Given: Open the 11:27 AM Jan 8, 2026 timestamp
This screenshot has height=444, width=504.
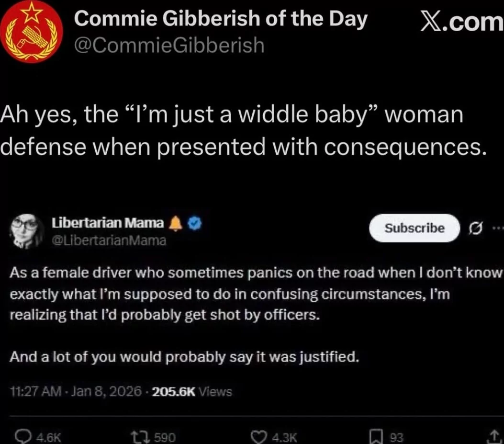Looking at the screenshot, I should (x=76, y=392).
